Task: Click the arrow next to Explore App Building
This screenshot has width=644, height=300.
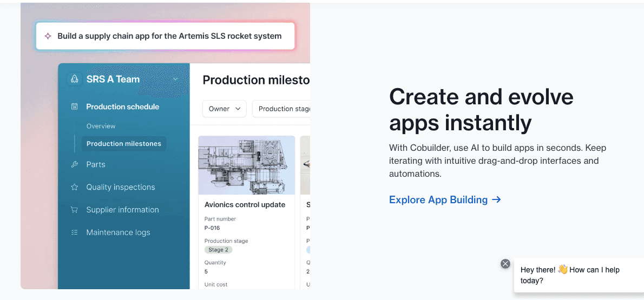Action: tap(496, 199)
